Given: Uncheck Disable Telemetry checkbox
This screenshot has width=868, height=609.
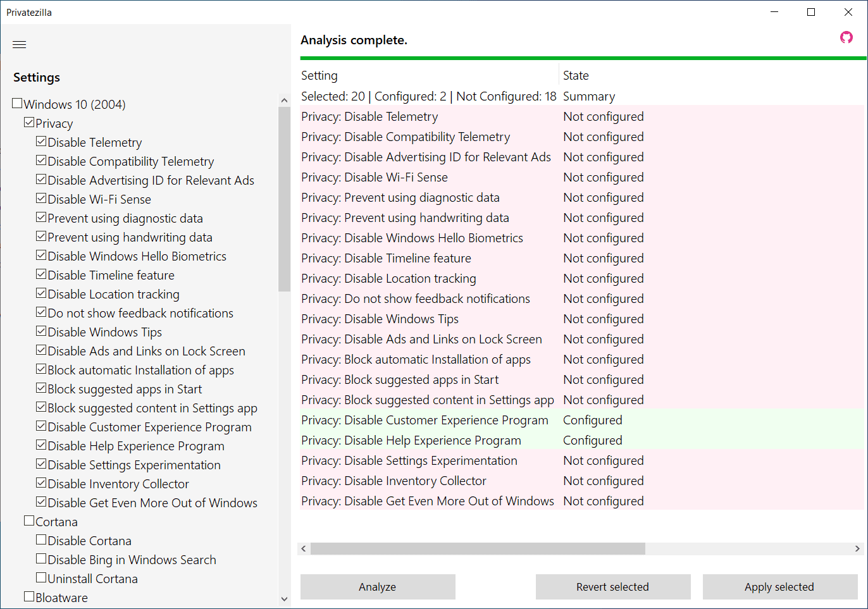Looking at the screenshot, I should click(x=41, y=142).
